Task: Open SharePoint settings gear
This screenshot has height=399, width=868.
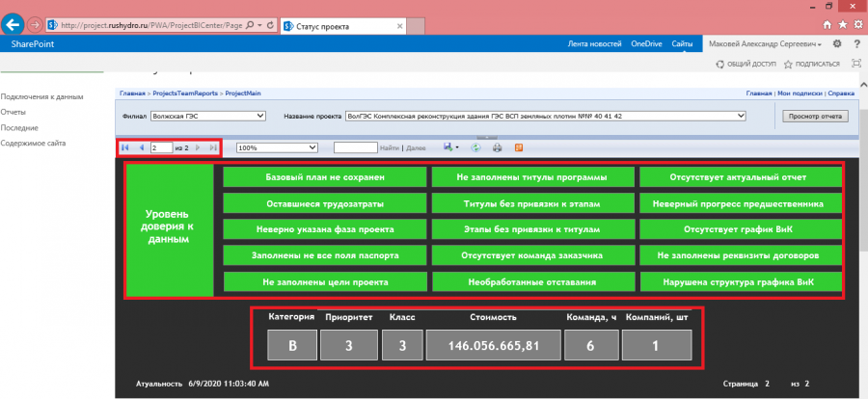Action: 837,43
